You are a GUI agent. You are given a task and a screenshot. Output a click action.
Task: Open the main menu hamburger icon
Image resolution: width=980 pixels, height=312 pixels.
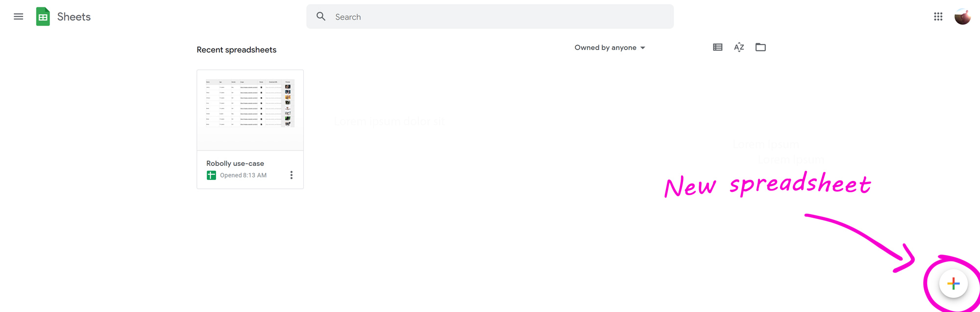pyautogui.click(x=18, y=17)
